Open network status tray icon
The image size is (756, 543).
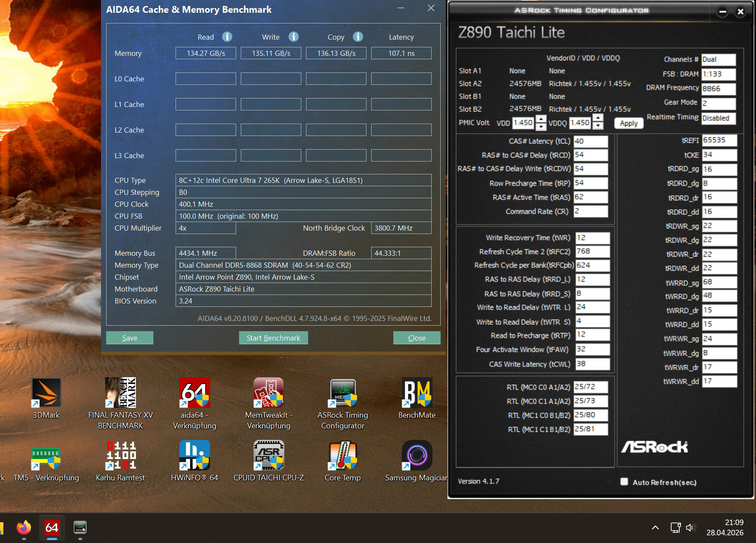pyautogui.click(x=675, y=528)
